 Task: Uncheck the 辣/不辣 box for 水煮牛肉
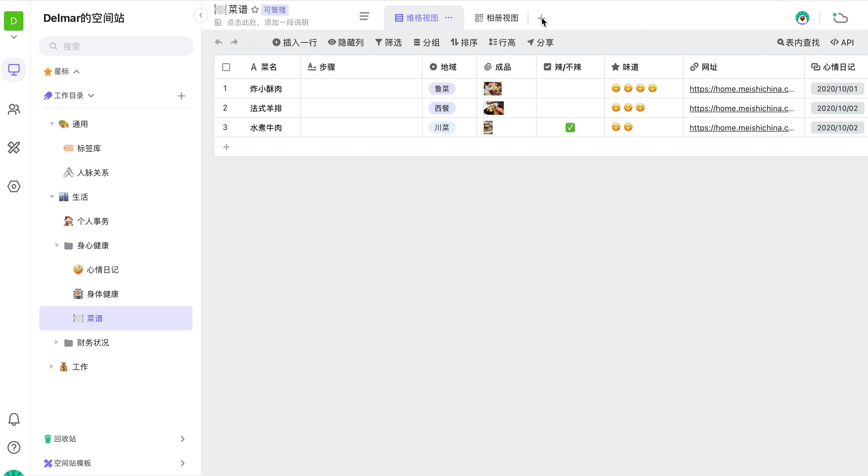point(570,128)
